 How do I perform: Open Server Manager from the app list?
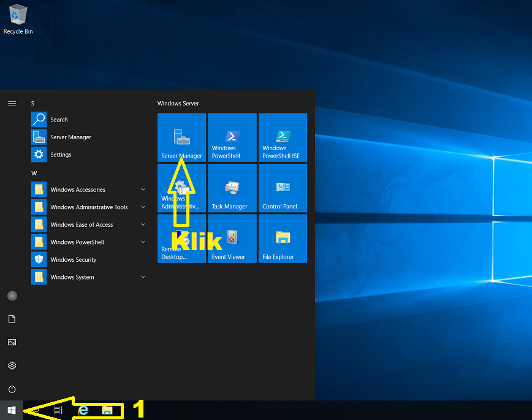(x=89, y=137)
